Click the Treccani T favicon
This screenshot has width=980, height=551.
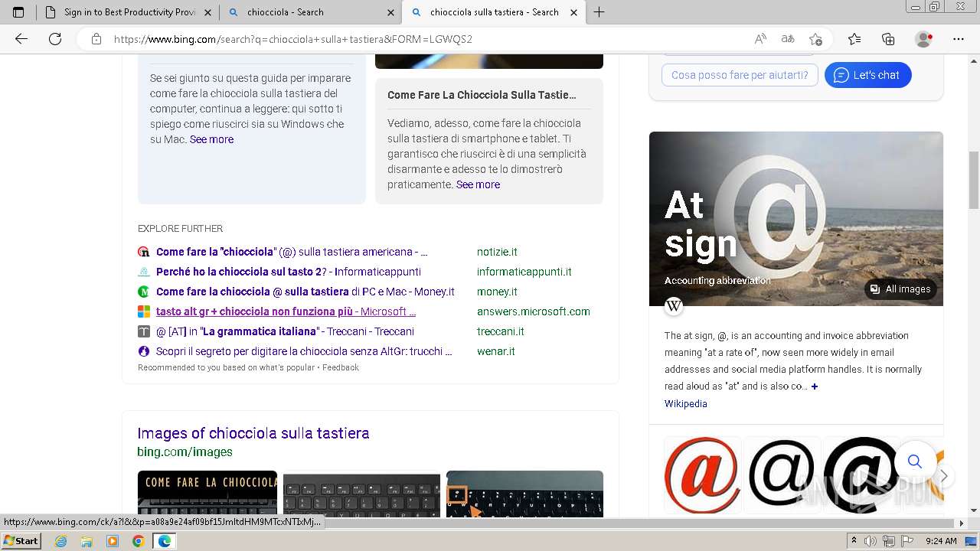pyautogui.click(x=143, y=331)
